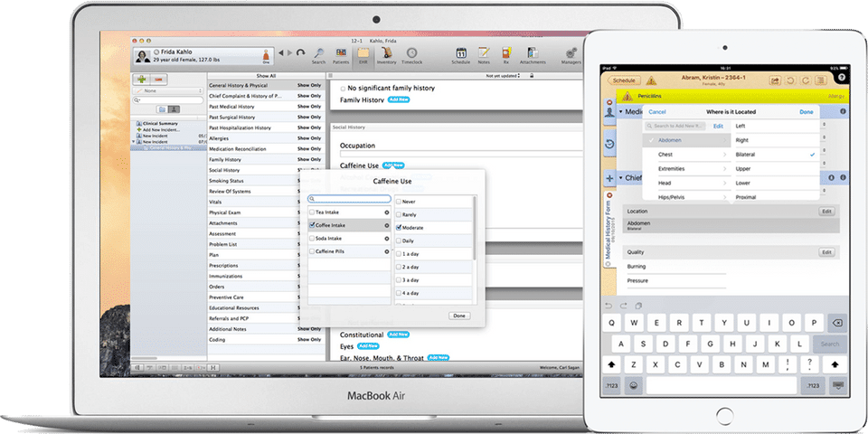
Task: Click the green plus add button
Action: pyautogui.click(x=142, y=80)
